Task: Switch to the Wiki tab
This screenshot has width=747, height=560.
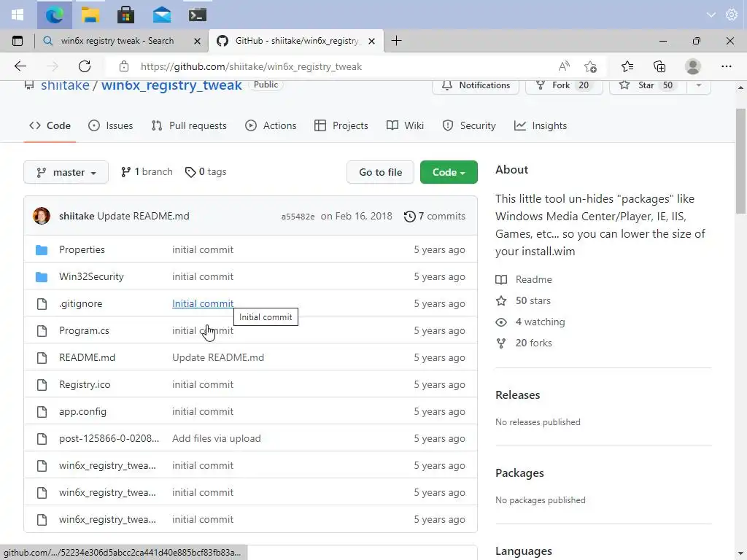Action: coord(405,125)
